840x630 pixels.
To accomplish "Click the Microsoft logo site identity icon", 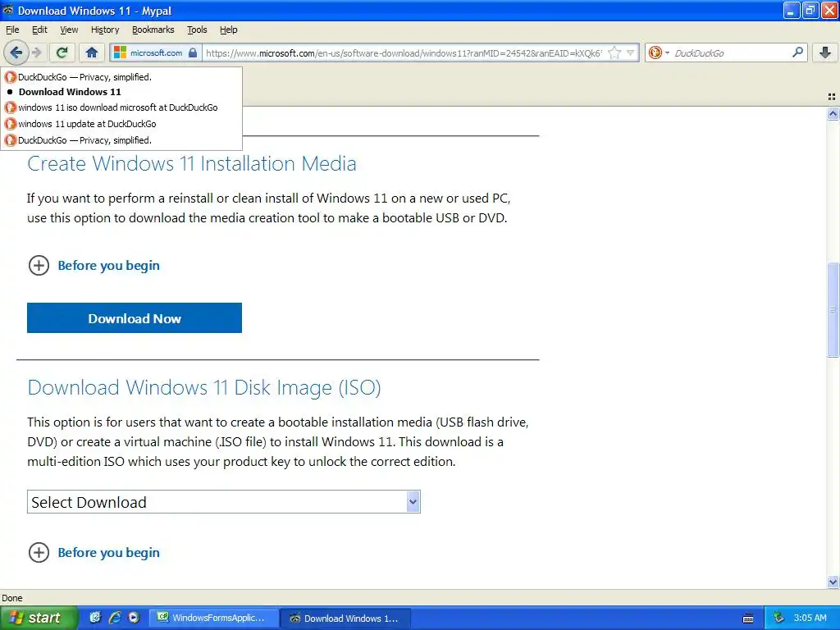I will 120,52.
